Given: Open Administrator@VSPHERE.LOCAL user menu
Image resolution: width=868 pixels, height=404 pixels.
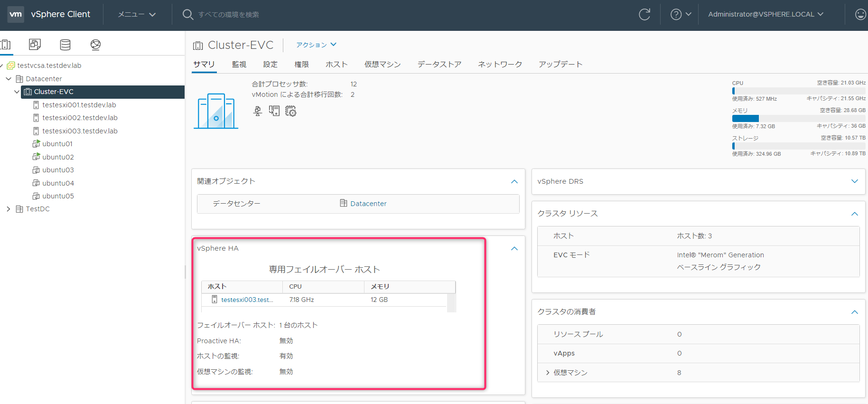Looking at the screenshot, I should pyautogui.click(x=765, y=14).
